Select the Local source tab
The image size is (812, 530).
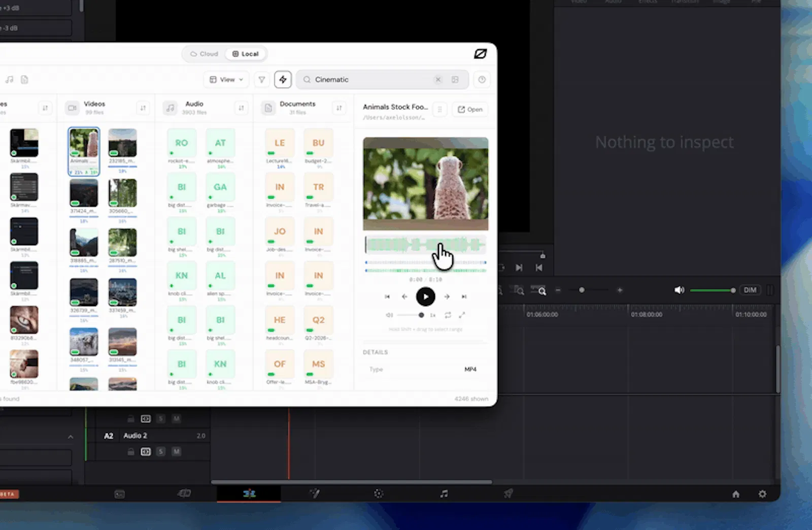point(246,54)
